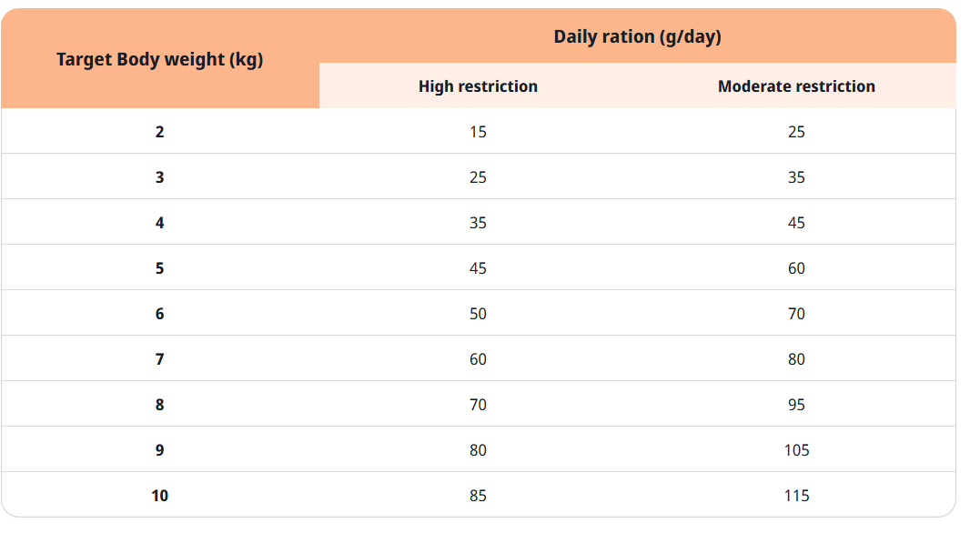Click moderate restriction value 105
Image resolution: width=980 pixels, height=533 pixels.
point(796,450)
